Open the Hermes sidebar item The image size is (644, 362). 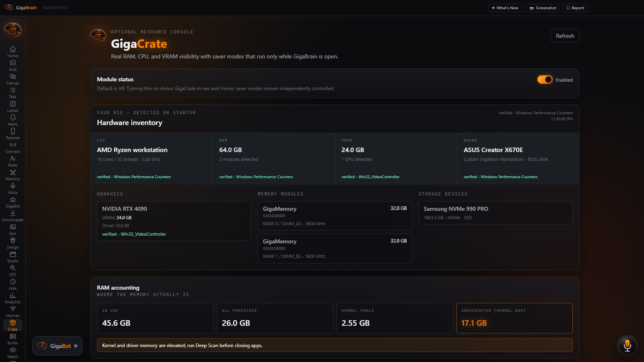point(12,311)
